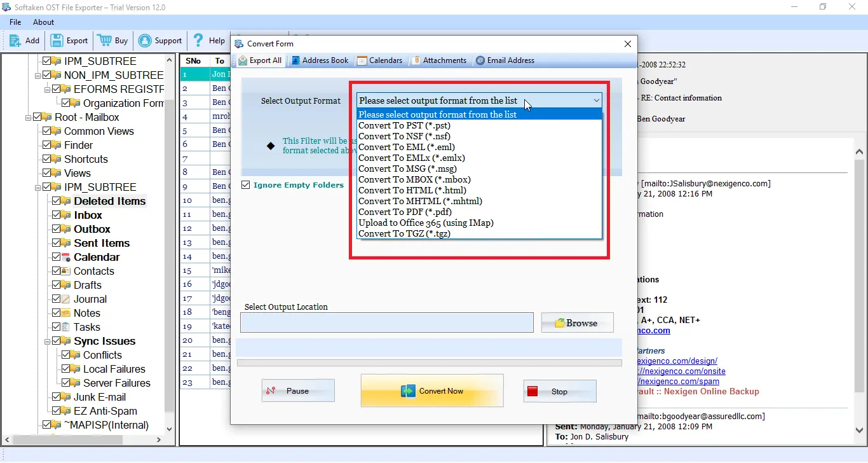Click the conversion progress bar

click(429, 363)
